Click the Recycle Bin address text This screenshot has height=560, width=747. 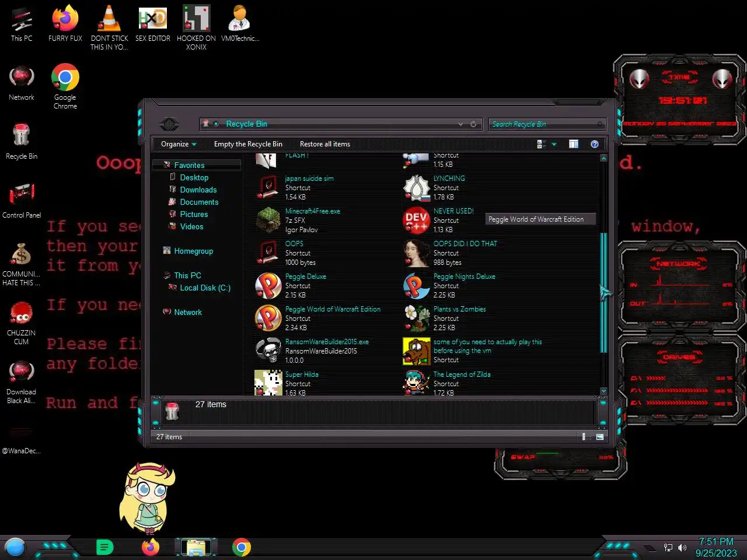pyautogui.click(x=246, y=124)
